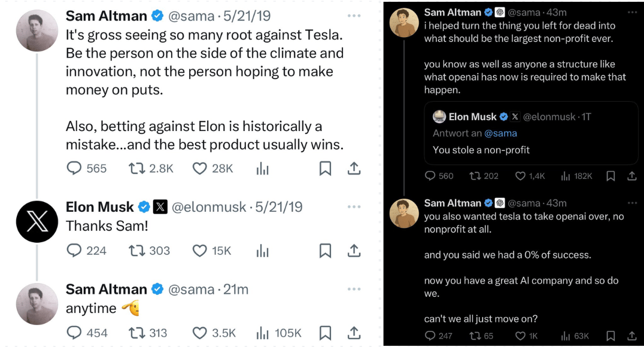
Task: View analytics for the 'anytime' tweet
Action: (263, 333)
